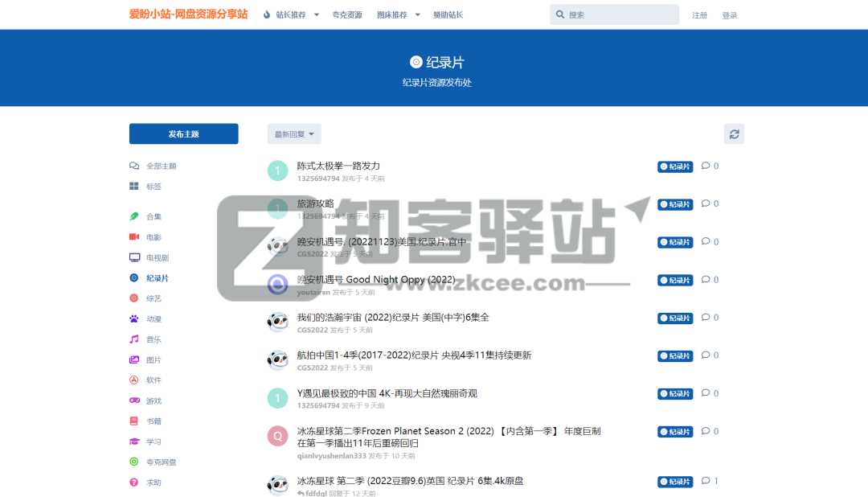Click the 发布主题 button

(x=182, y=133)
